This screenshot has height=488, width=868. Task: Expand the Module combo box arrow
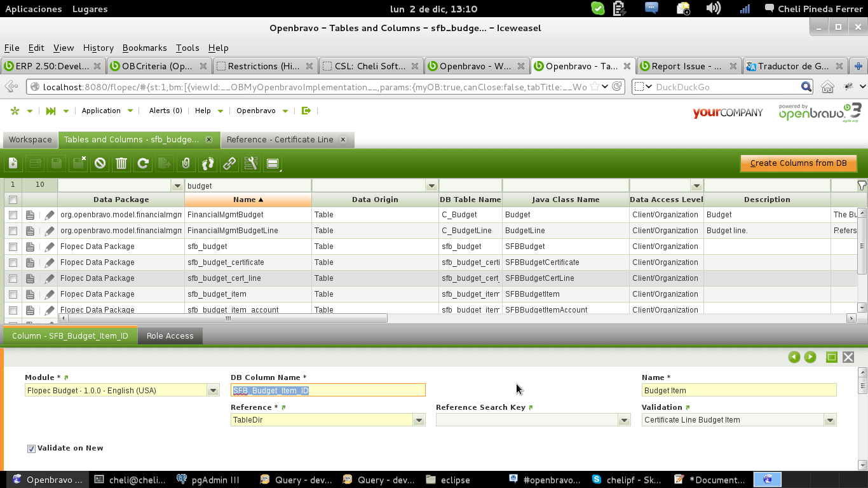tap(213, 391)
